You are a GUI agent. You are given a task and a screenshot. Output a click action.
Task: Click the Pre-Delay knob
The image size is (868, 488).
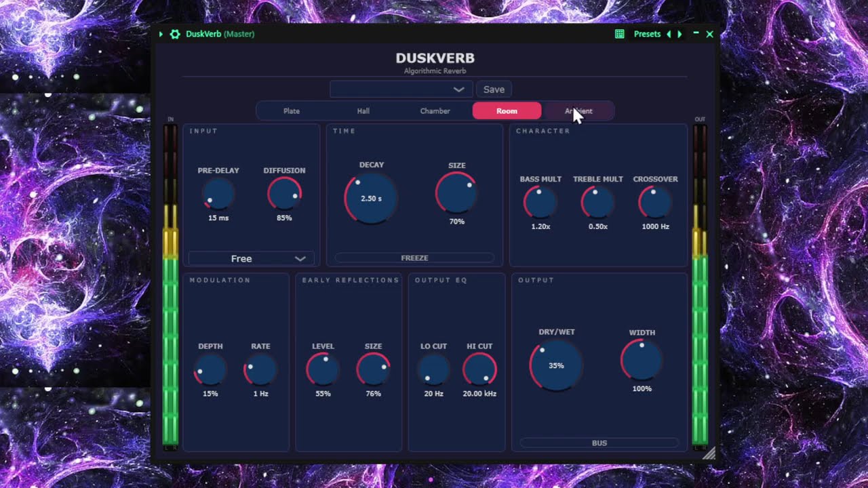click(x=218, y=195)
